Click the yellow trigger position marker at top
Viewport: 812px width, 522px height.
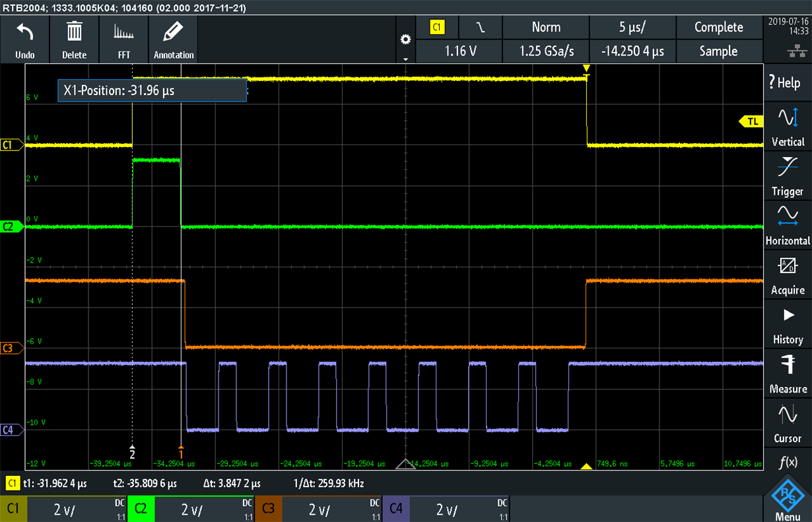586,69
